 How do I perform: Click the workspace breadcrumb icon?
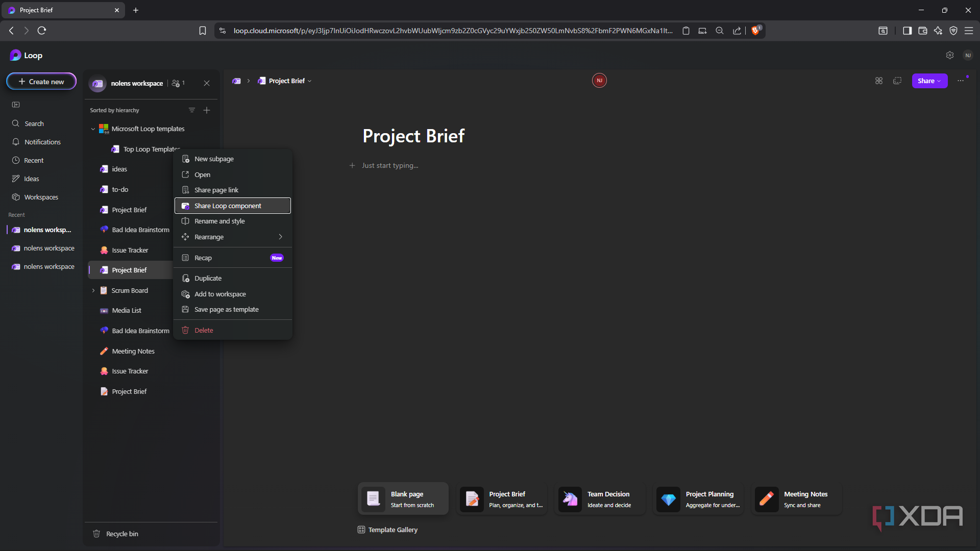(x=236, y=81)
